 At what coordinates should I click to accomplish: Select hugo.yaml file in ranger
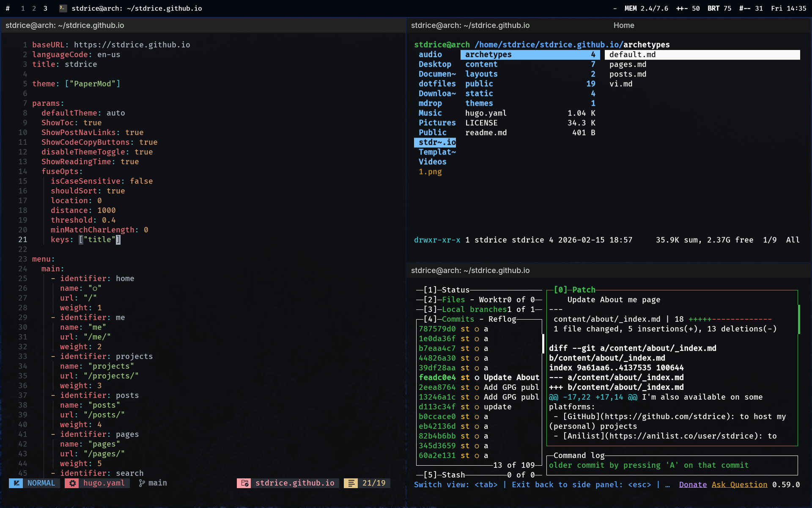point(530,113)
